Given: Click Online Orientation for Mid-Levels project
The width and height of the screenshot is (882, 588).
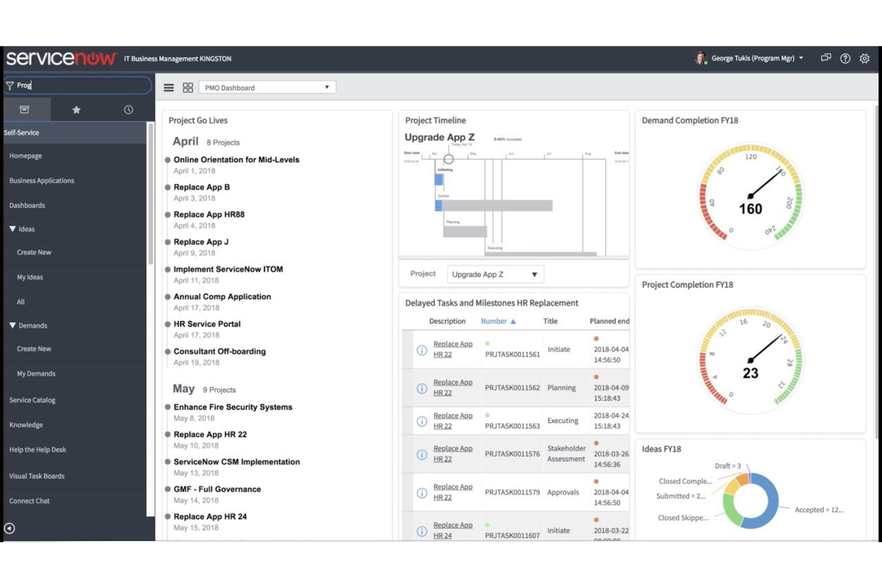Looking at the screenshot, I should (236, 160).
